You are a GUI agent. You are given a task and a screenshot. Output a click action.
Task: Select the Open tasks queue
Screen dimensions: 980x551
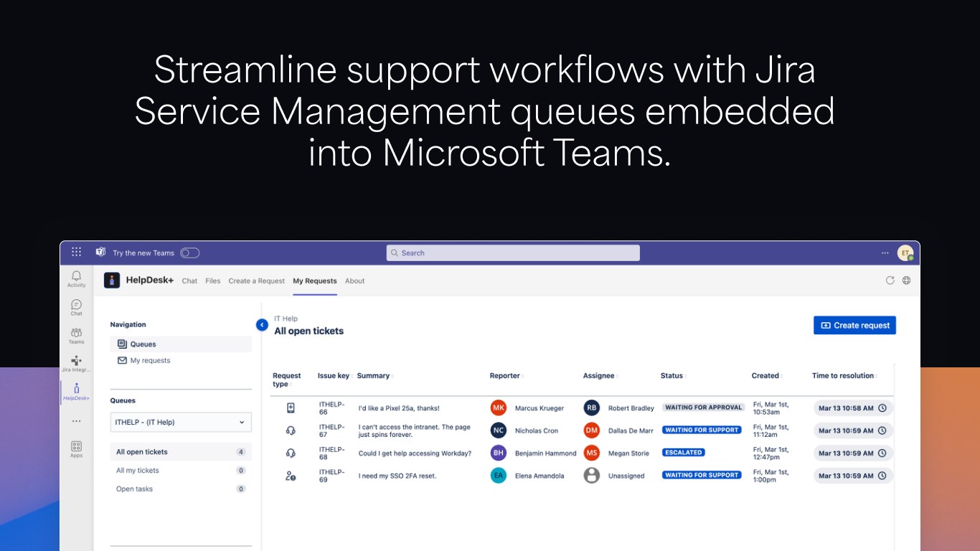[x=181, y=489]
